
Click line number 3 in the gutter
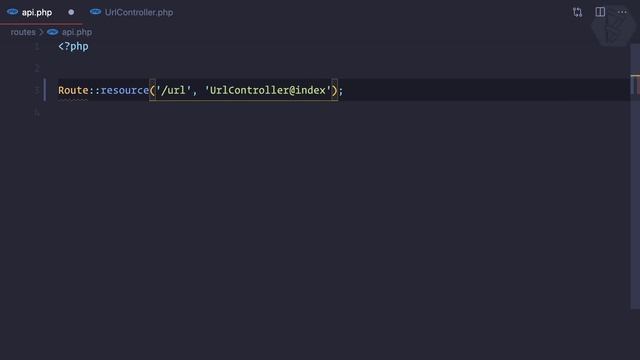(37, 90)
